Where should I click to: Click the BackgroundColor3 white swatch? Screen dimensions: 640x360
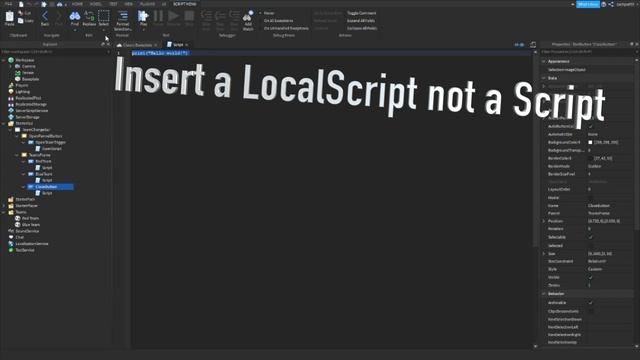click(x=590, y=142)
